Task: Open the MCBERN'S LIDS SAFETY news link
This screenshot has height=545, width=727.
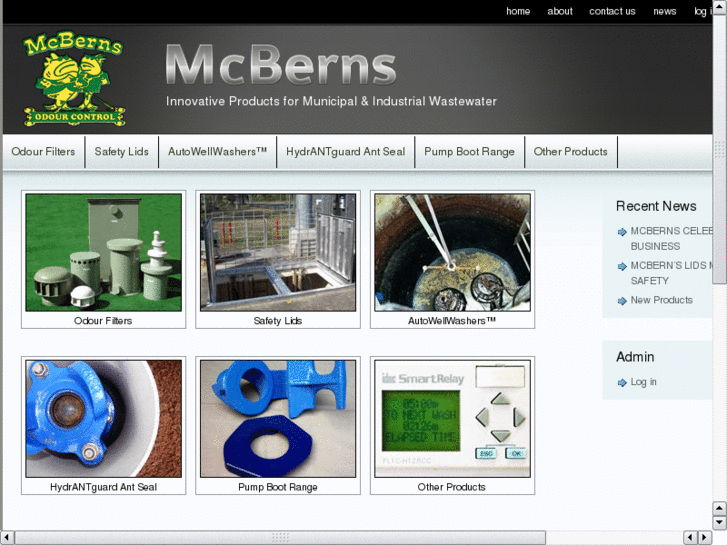Action: coord(671,273)
